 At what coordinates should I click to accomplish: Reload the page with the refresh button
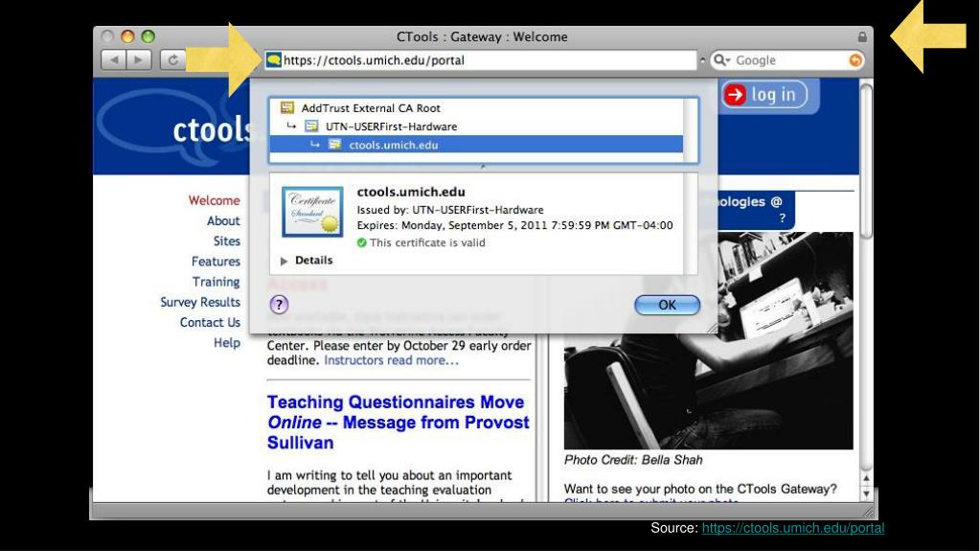click(172, 60)
